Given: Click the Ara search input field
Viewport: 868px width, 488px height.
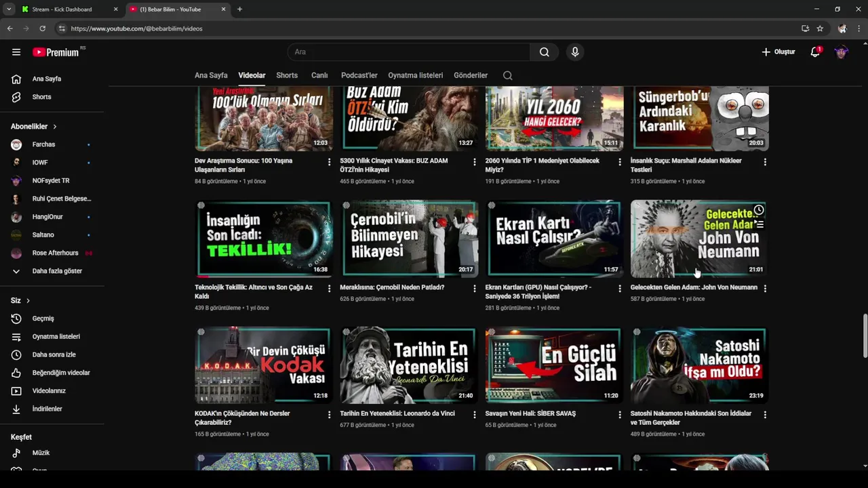Looking at the screenshot, I should (x=409, y=52).
